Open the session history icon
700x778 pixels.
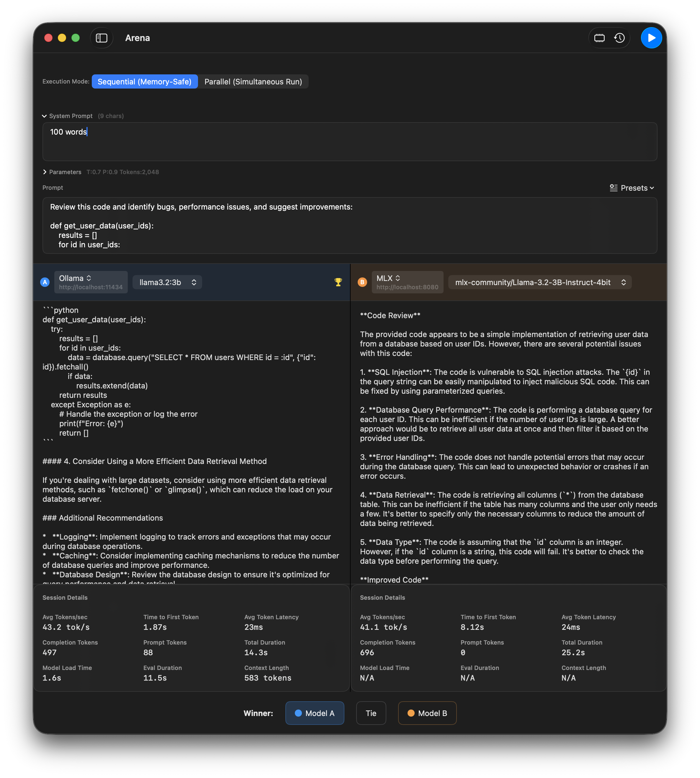619,38
